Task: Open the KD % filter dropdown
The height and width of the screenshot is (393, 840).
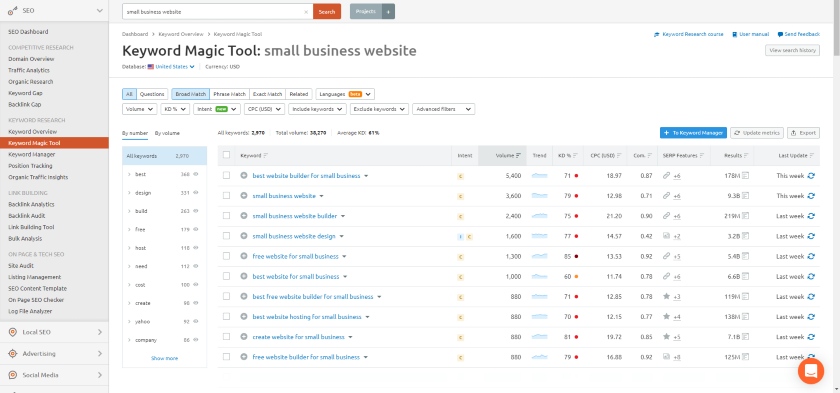Action: 175,109
